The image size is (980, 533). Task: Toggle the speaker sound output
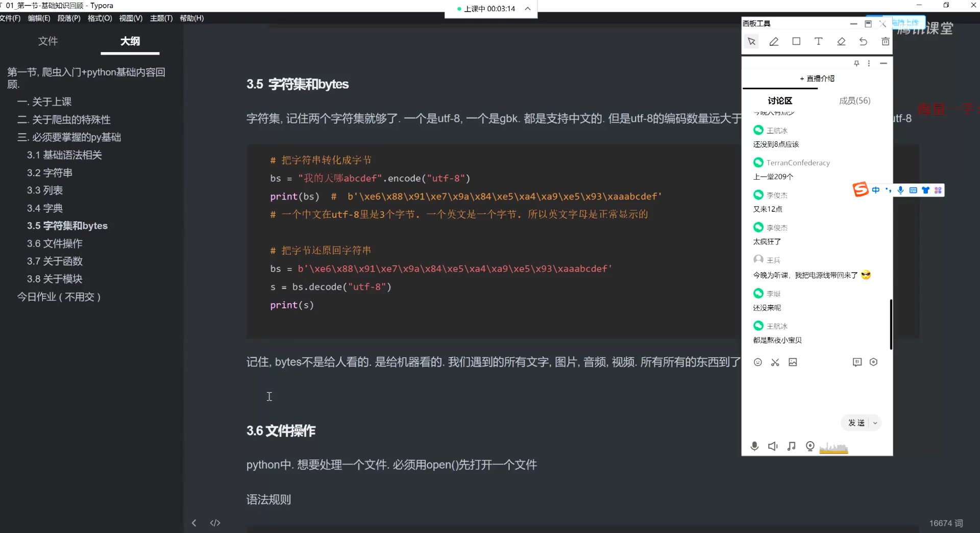click(773, 446)
